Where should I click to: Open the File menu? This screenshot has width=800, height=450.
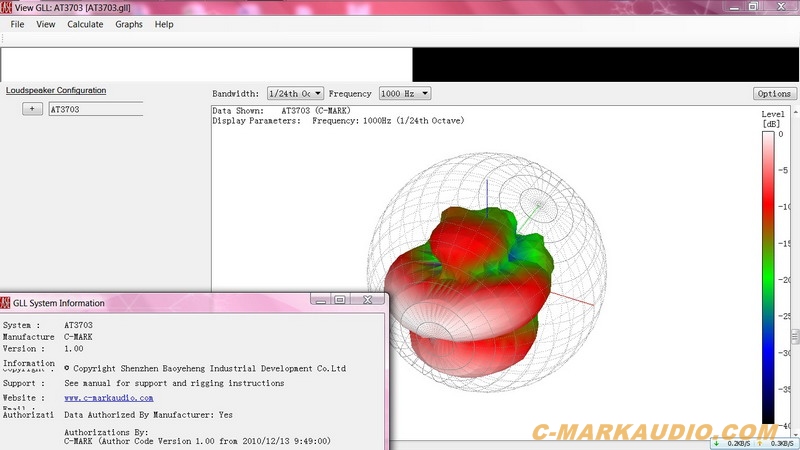coord(18,24)
